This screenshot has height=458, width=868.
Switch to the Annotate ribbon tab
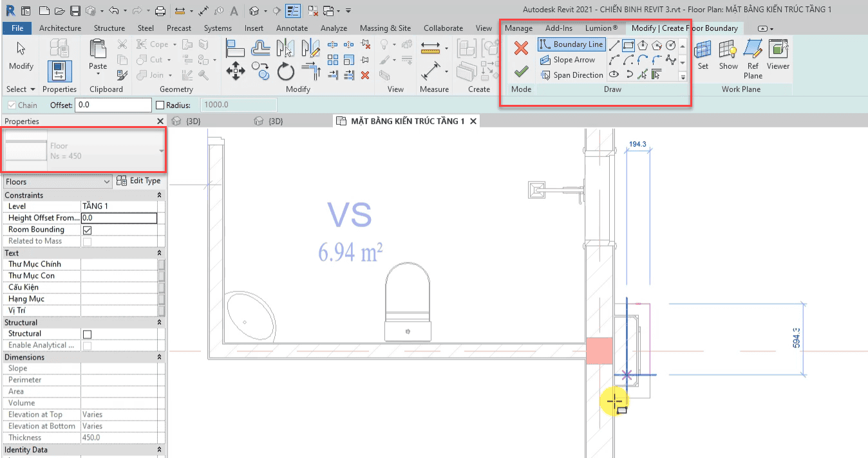click(x=292, y=28)
